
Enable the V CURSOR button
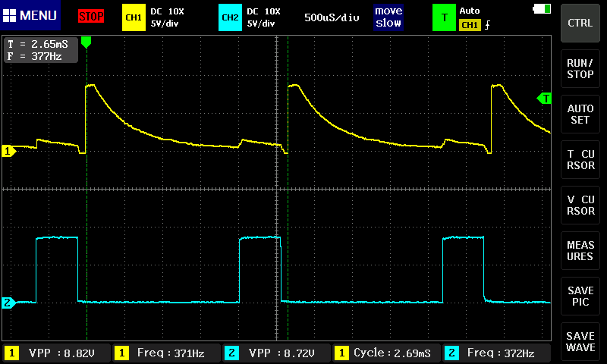pos(580,205)
